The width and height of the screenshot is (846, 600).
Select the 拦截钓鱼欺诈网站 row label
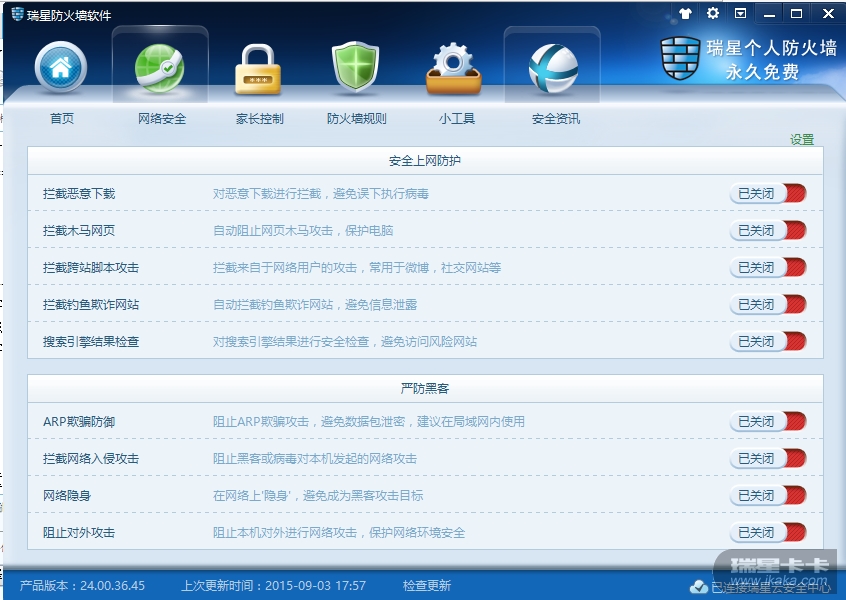pos(91,305)
